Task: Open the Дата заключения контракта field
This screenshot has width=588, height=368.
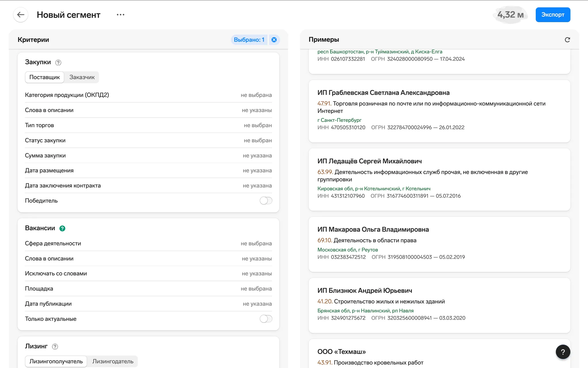Action: pos(148,185)
